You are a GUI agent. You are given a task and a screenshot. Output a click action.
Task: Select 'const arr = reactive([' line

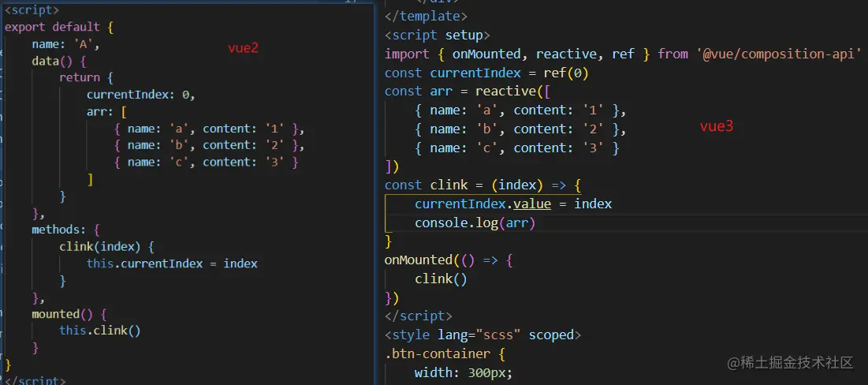click(468, 92)
